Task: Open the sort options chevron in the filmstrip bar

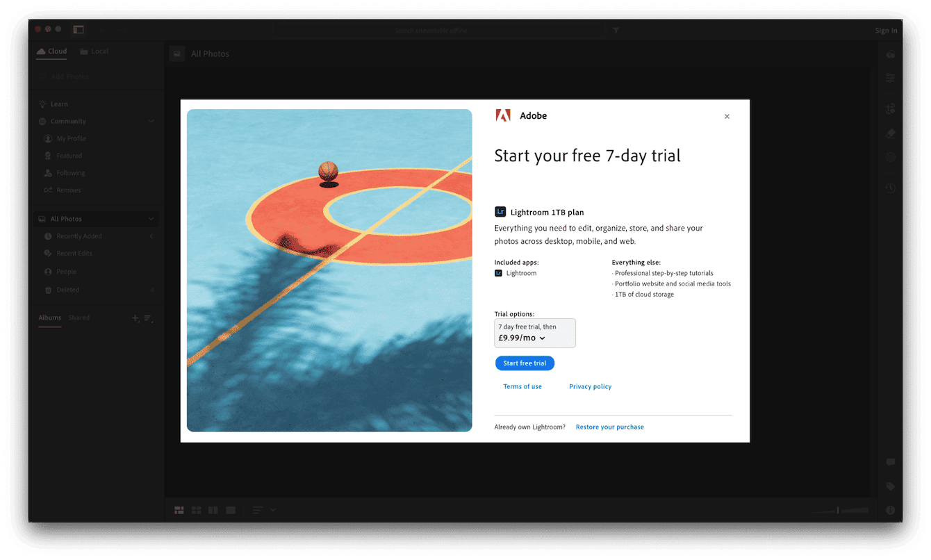Action: tap(273, 509)
